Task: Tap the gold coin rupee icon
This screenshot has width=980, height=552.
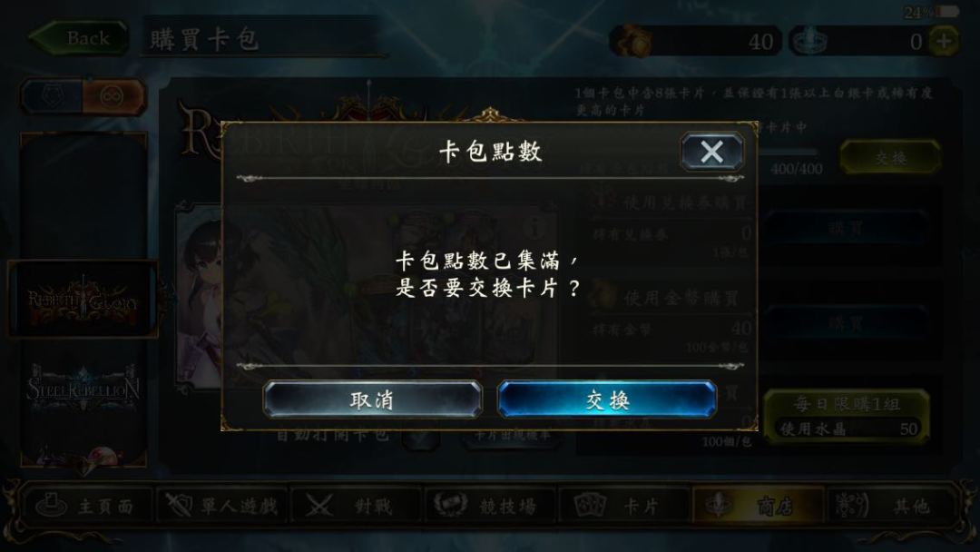Action: [632, 41]
